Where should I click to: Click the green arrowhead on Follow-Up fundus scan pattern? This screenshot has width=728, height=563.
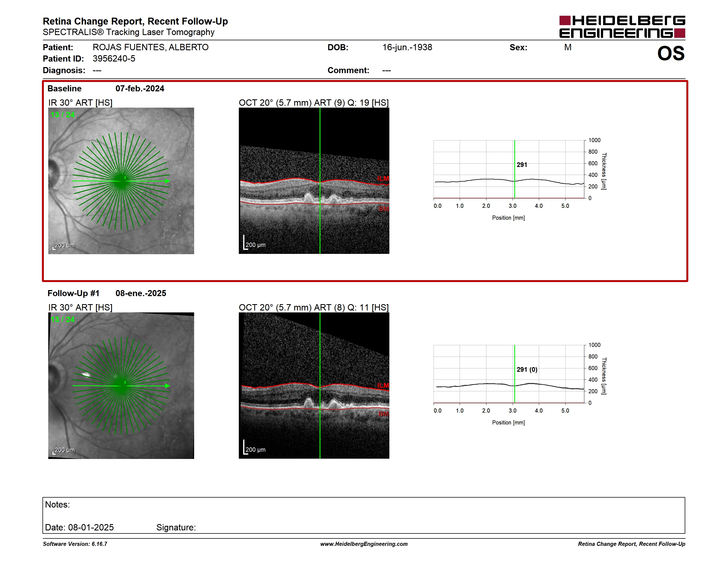[168, 386]
